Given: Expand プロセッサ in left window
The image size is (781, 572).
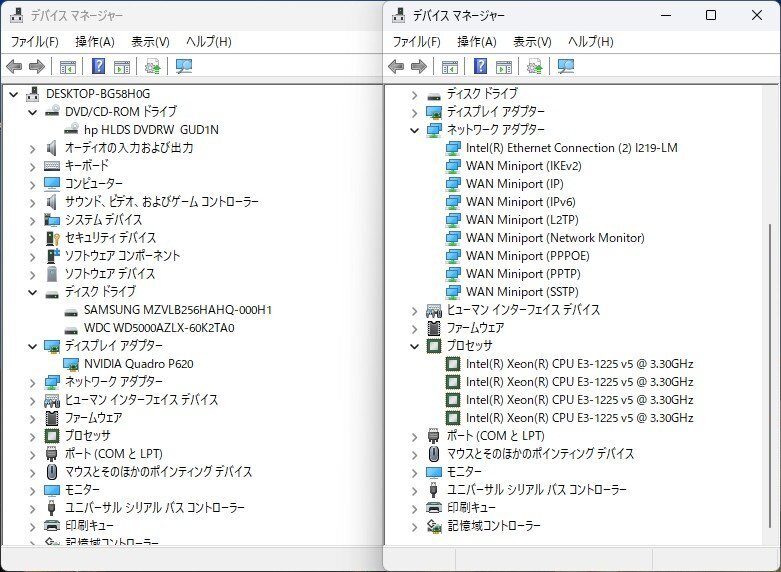Looking at the screenshot, I should [32, 436].
